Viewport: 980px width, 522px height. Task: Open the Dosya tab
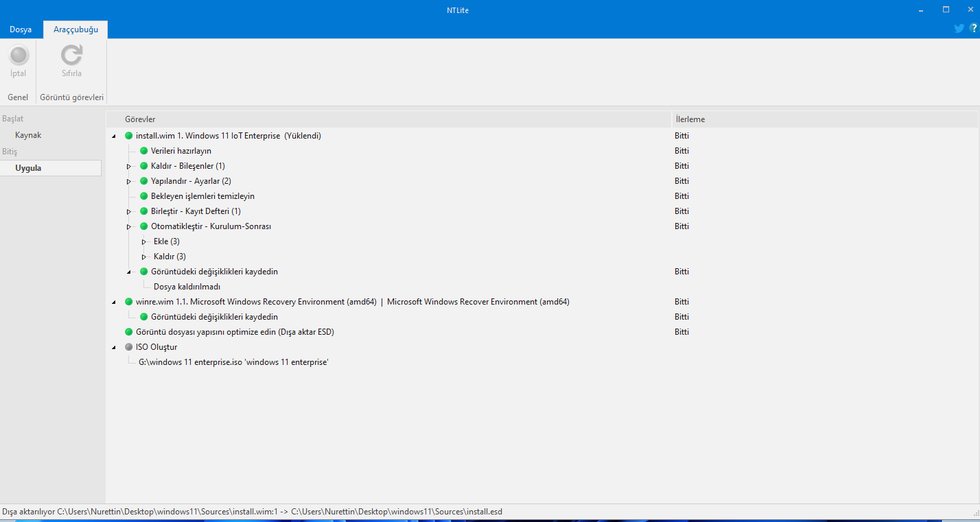tap(21, 29)
